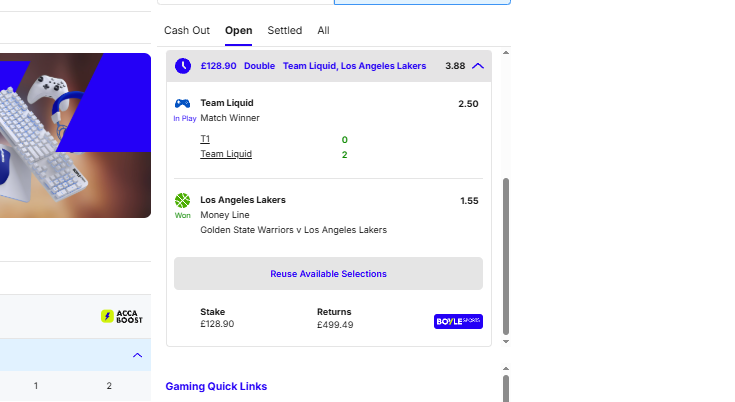Click the esports gamepad icon
735x402 pixels.
click(182, 103)
